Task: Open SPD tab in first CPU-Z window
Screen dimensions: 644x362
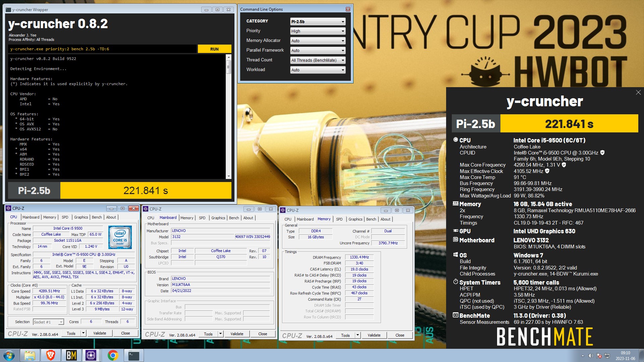Action: click(x=65, y=217)
